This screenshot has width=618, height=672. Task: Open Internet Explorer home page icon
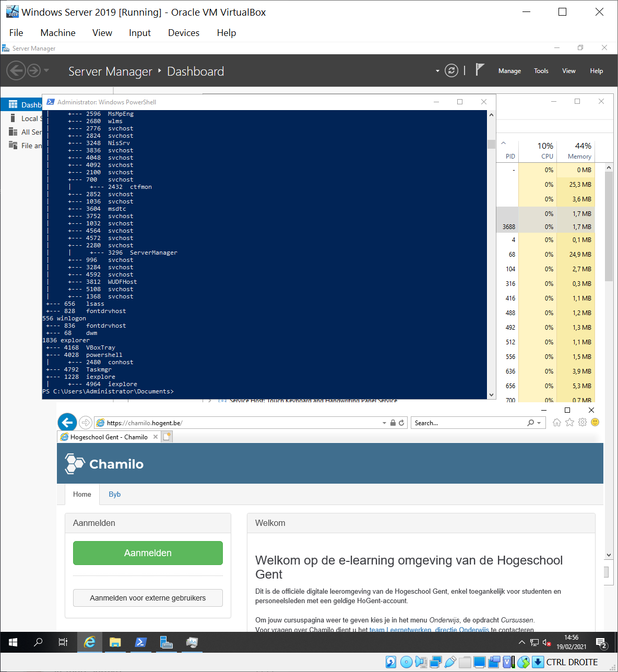pyautogui.click(x=557, y=423)
